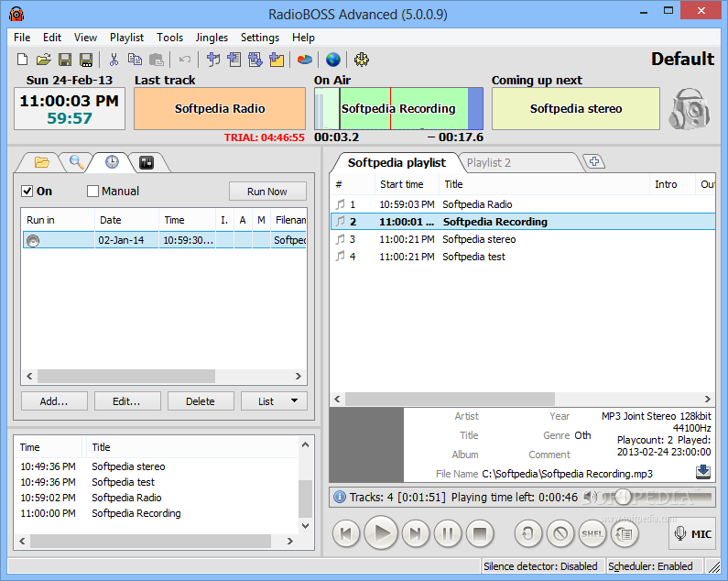Click the Paste toolbar icon
This screenshot has height=581, width=728.
tap(157, 60)
